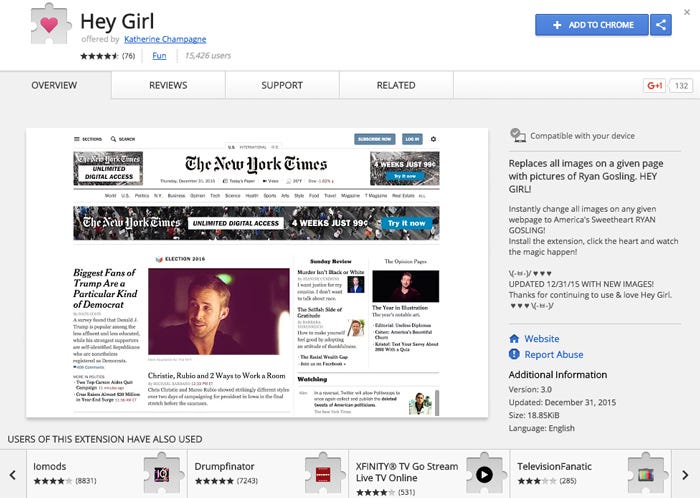Viewport: 700px width, 498px height.
Task: Switch to the Reviews tab
Action: click(x=168, y=85)
